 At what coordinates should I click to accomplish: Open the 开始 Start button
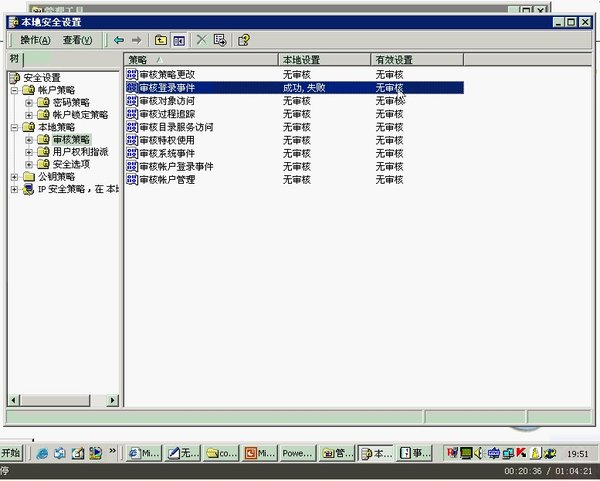pos(11,453)
